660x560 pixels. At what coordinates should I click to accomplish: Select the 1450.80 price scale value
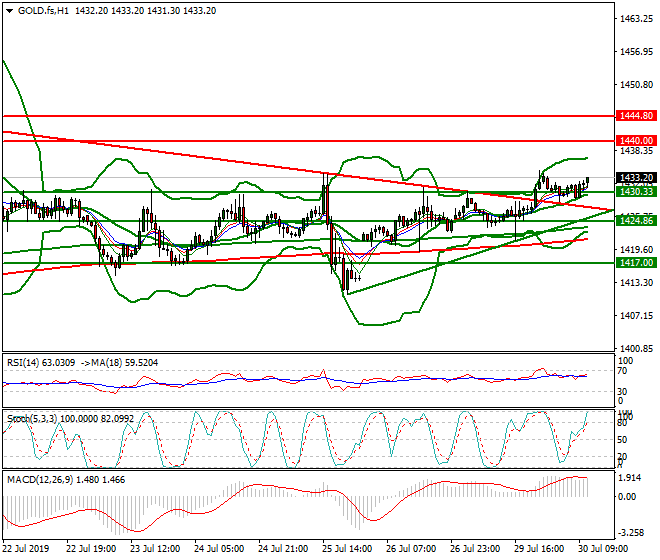pyautogui.click(x=636, y=85)
